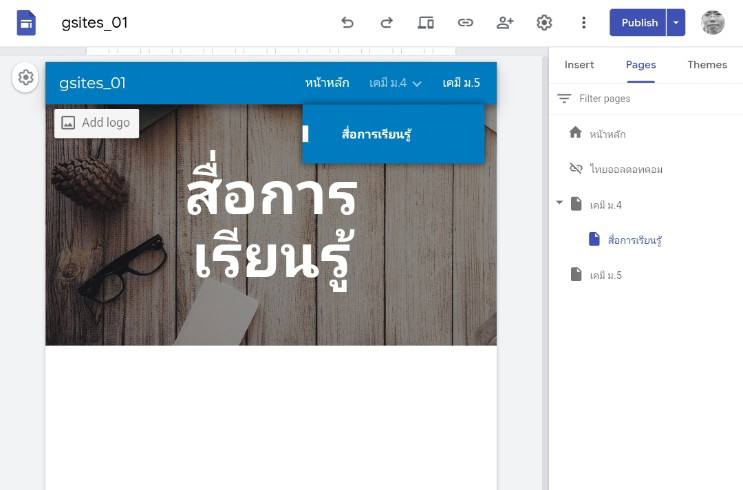Open the site settings gear in toolbar
Image resolution: width=743 pixels, height=490 pixels.
(544, 23)
